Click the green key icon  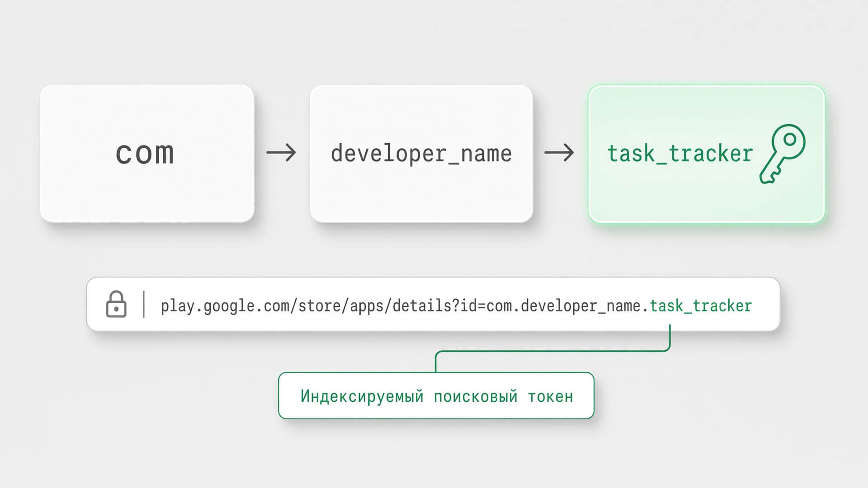pos(783,154)
